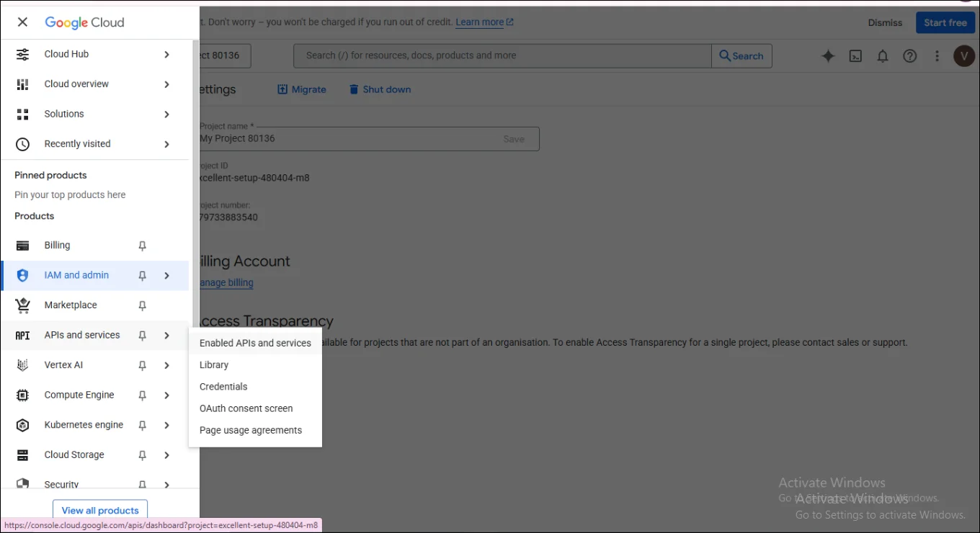This screenshot has height=533, width=980.
Task: Pin Marketplace to pinned products
Action: point(142,305)
